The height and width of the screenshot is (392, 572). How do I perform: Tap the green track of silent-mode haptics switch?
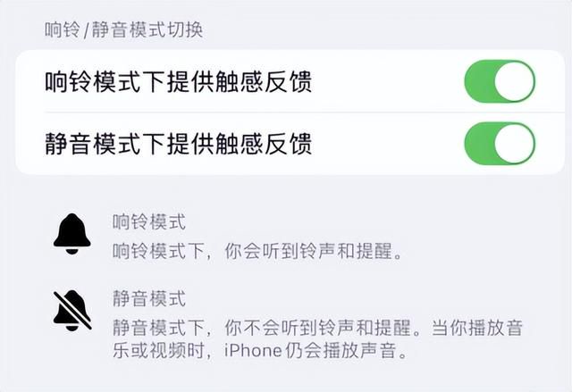click(479, 144)
